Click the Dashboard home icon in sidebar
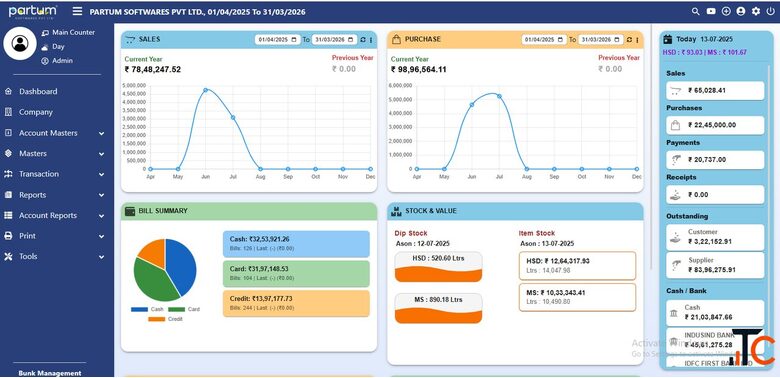 point(8,92)
